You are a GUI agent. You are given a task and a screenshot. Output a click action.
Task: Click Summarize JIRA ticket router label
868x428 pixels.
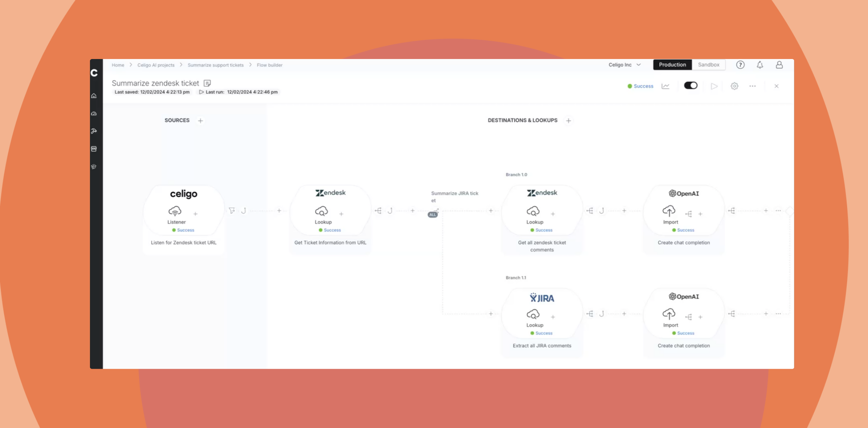pos(455,197)
